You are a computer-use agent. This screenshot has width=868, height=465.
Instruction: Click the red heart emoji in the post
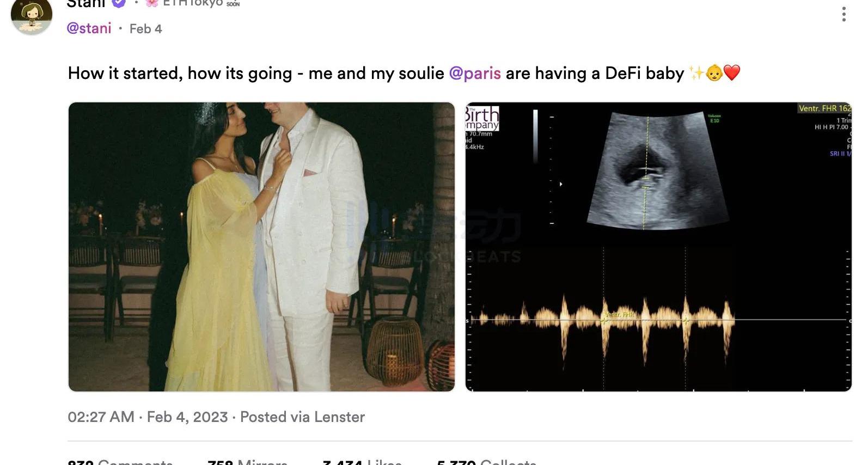tap(732, 73)
